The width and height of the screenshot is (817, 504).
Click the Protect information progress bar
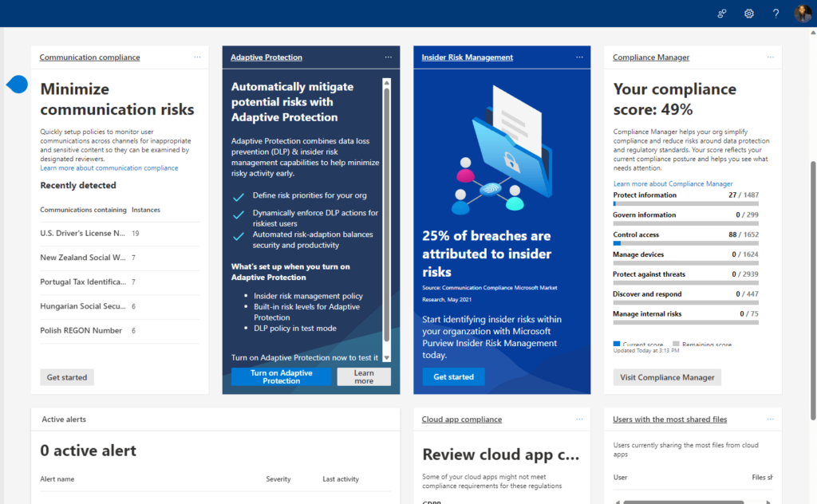(685, 203)
